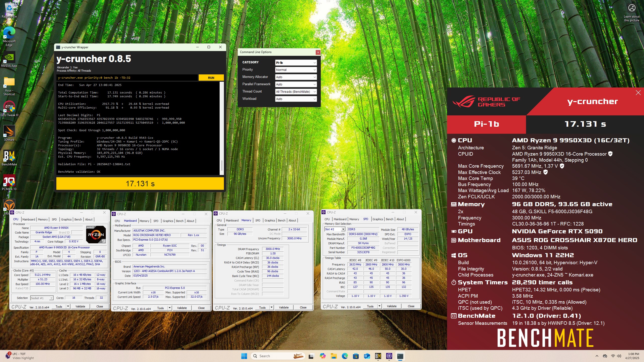Click the Learn about this picture icon

(632, 13)
